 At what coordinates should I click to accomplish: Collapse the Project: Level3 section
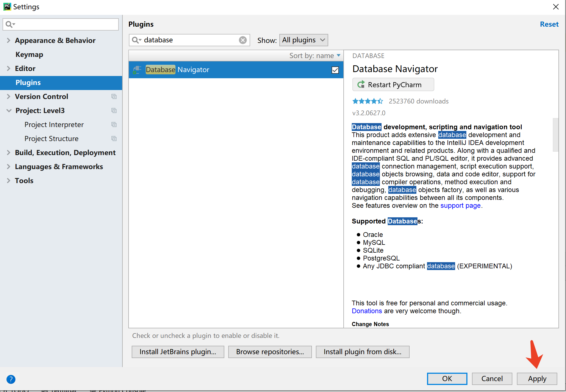coord(9,110)
